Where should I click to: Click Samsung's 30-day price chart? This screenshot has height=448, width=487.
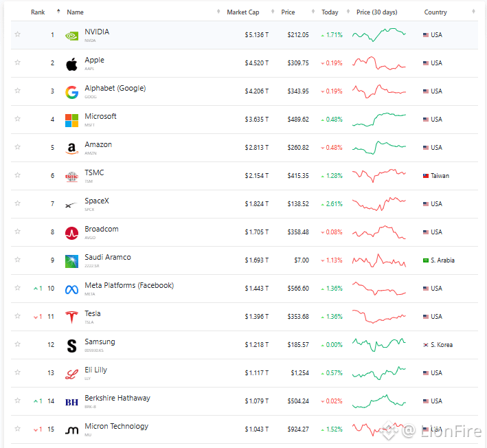click(x=379, y=345)
